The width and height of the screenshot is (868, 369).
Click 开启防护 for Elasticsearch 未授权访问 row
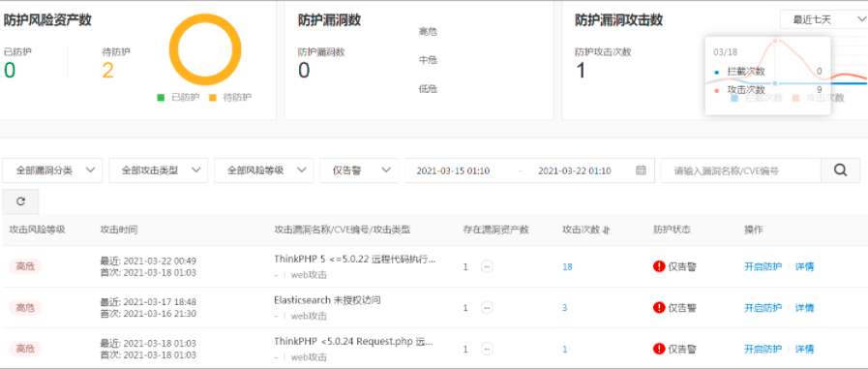click(763, 308)
